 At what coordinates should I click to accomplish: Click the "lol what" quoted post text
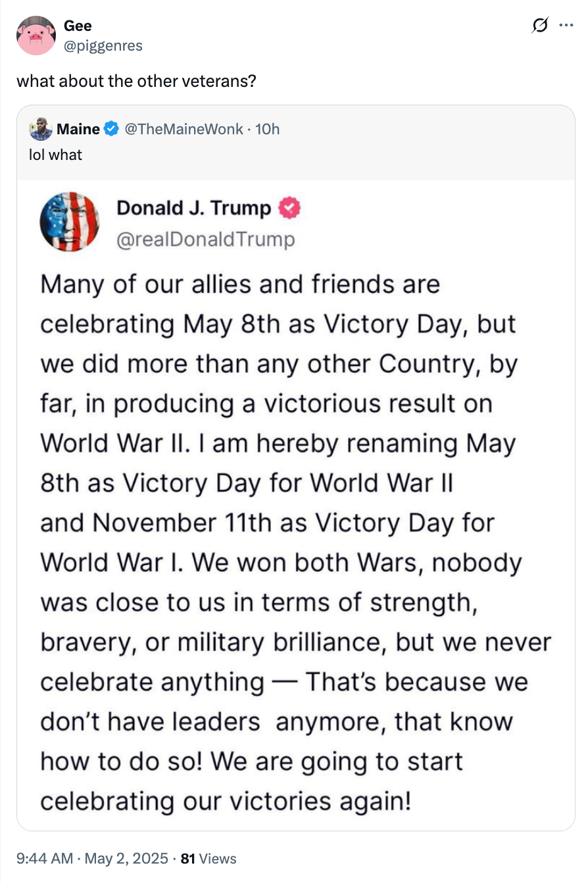[56, 155]
